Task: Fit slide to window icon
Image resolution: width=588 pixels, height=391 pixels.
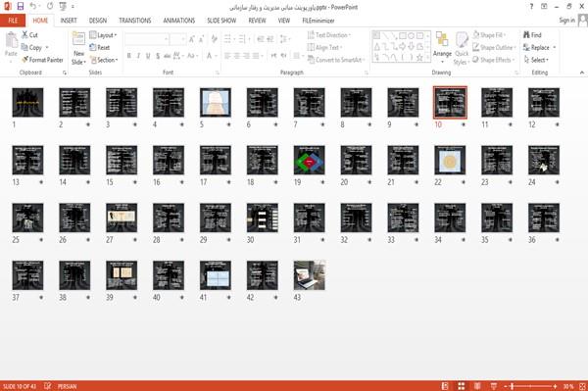Action: pyautogui.click(x=582, y=386)
